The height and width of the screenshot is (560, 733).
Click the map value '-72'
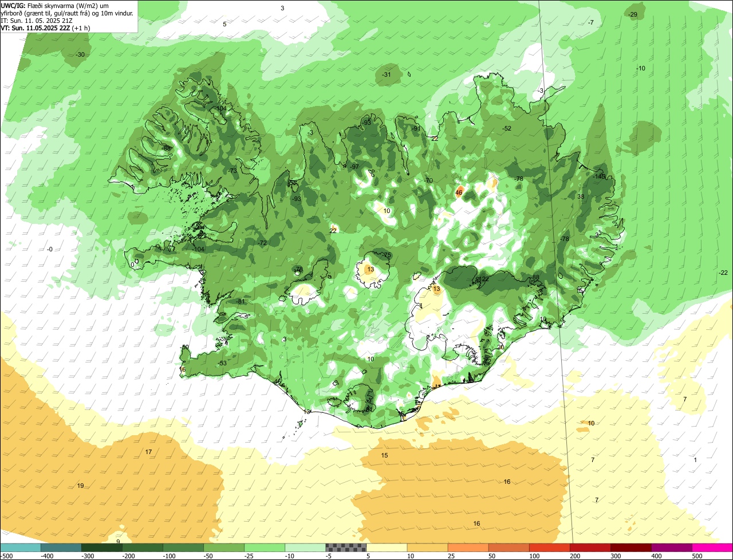(262, 243)
